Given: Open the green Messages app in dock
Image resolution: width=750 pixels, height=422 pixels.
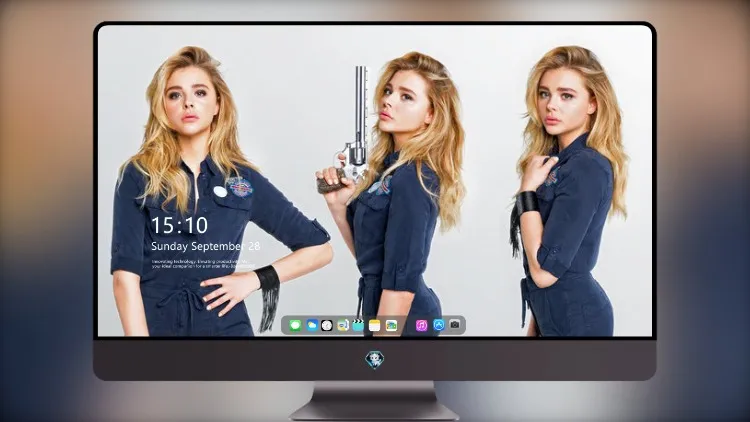Looking at the screenshot, I should (295, 326).
